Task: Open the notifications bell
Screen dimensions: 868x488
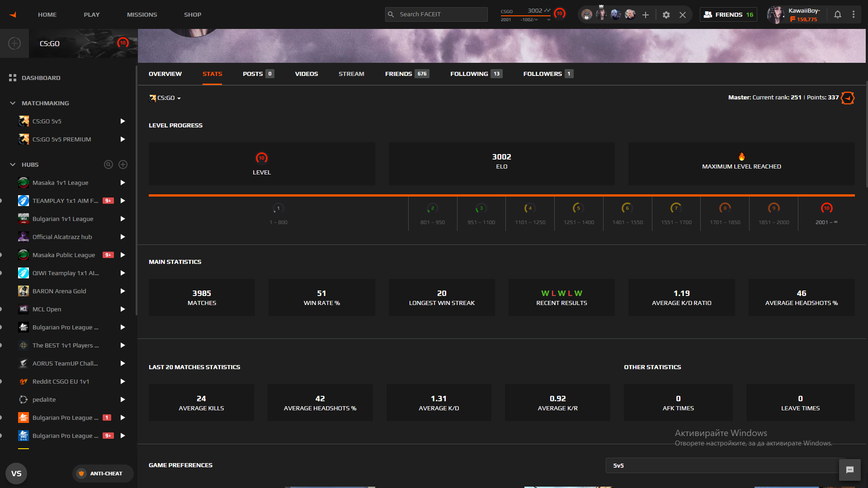Action: coord(837,14)
